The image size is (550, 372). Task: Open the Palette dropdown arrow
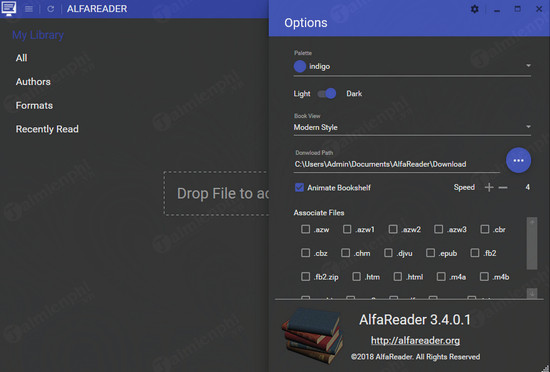528,66
